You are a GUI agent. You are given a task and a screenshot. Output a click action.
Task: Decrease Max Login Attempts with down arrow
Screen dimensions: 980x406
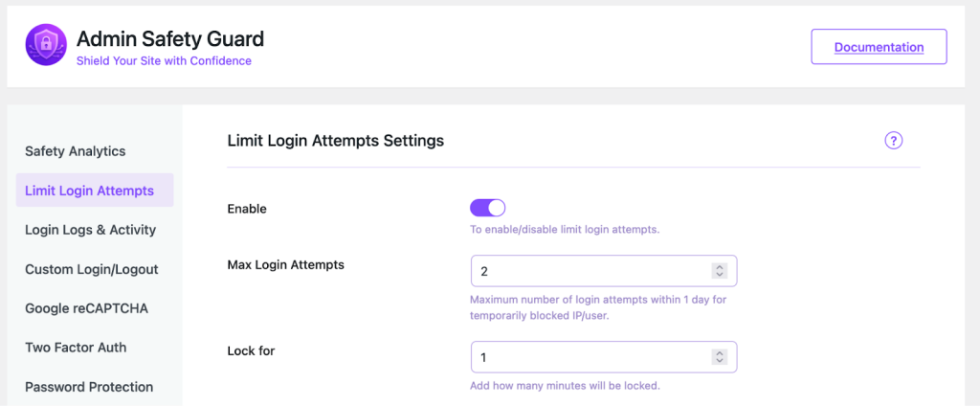[x=720, y=276]
